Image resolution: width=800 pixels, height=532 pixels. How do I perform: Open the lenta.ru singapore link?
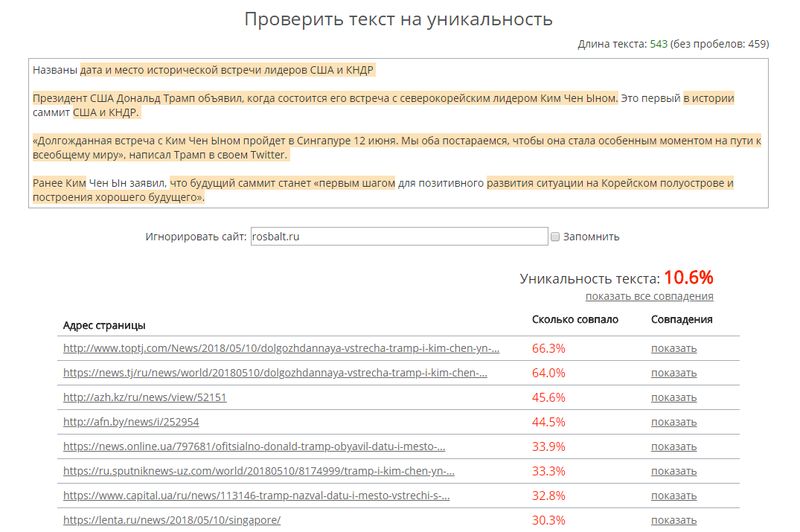point(171,520)
